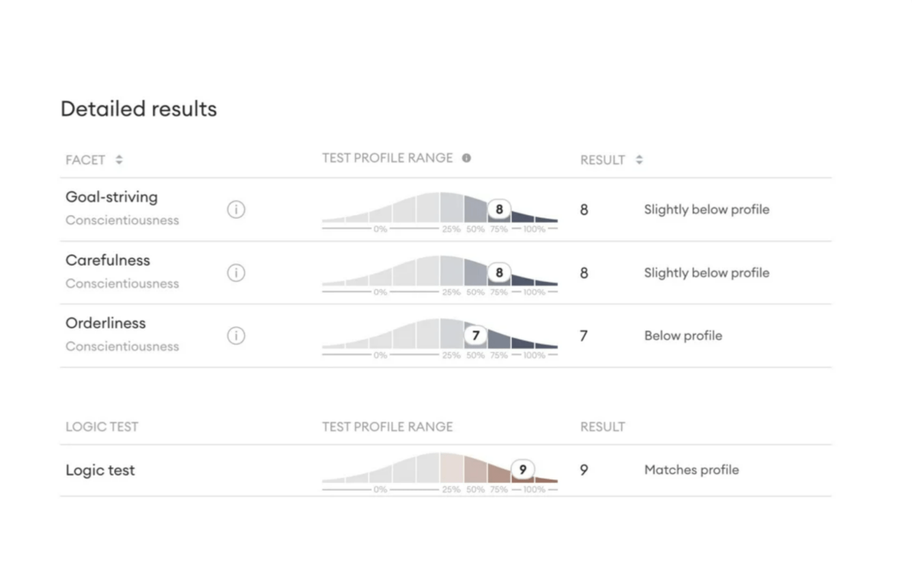This screenshot has width=912, height=588.
Task: Click the RESULT column header in the facet table
Action: click(x=603, y=160)
